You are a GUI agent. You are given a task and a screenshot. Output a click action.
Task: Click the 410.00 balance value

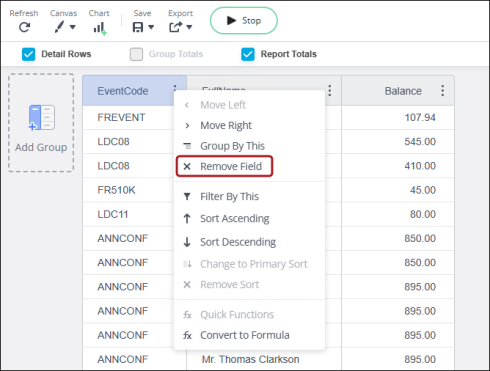(x=420, y=166)
